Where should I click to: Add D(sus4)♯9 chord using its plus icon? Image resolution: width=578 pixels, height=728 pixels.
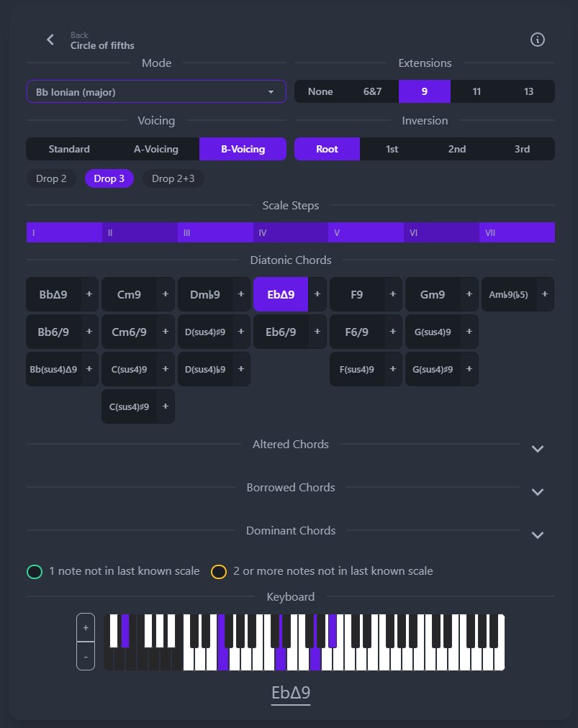241,332
